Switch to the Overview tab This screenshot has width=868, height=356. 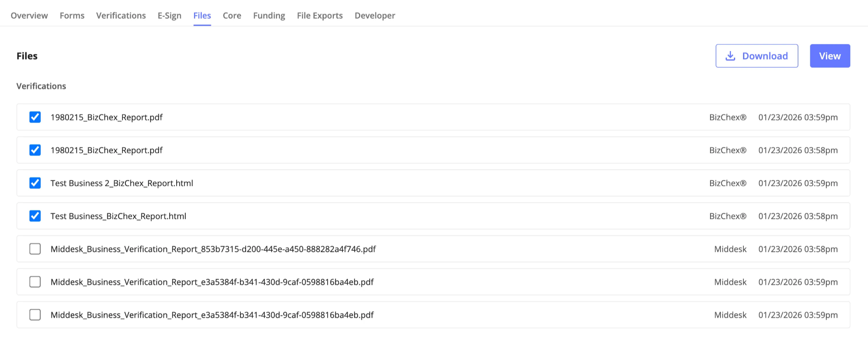tap(29, 16)
